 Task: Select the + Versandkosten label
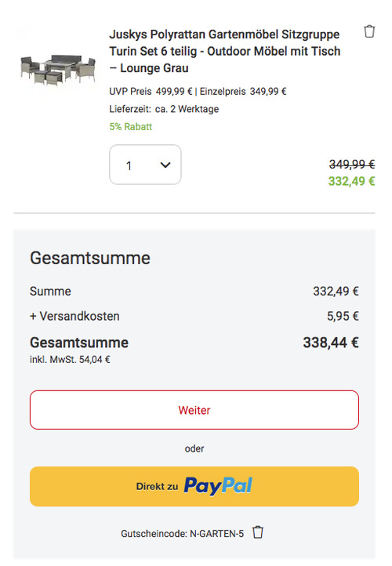click(74, 316)
